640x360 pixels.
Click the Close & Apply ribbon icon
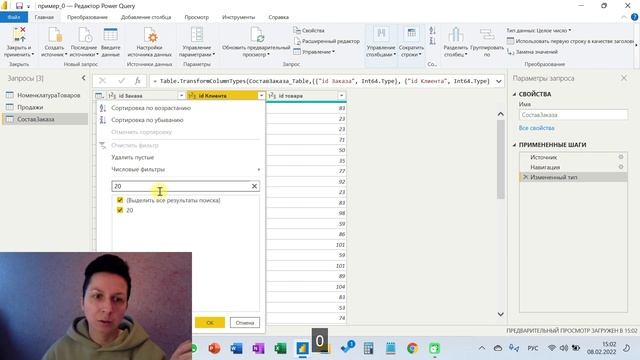click(x=19, y=35)
